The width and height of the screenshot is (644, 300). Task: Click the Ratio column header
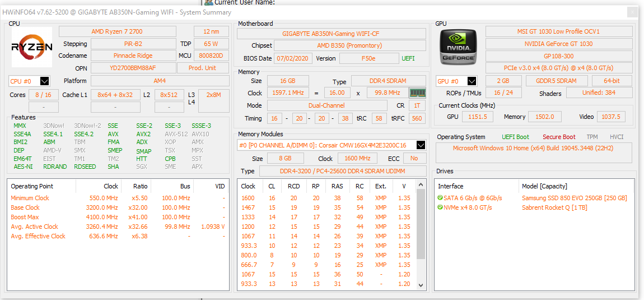click(136, 186)
